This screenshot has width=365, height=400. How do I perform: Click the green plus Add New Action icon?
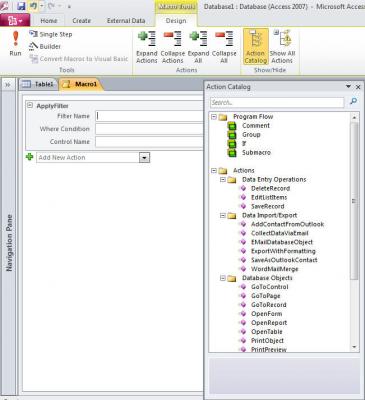point(29,157)
